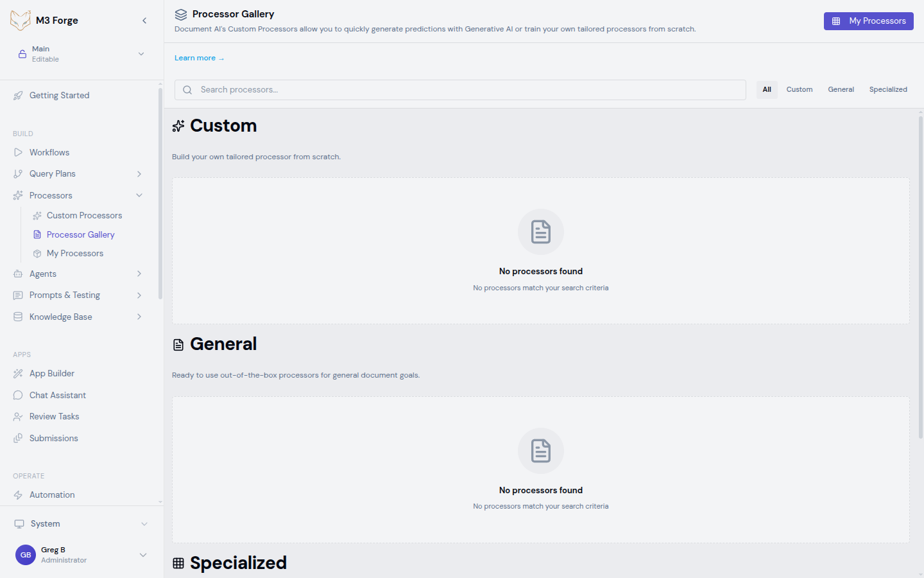Image resolution: width=924 pixels, height=578 pixels.
Task: Click the Chat Assistant bubble icon
Action: pos(18,396)
